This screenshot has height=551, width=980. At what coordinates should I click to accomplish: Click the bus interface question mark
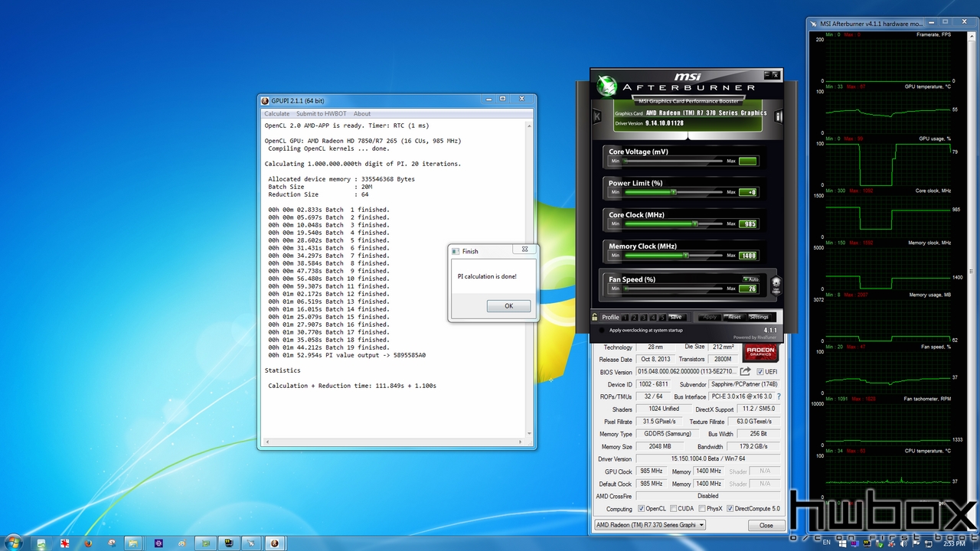point(779,396)
